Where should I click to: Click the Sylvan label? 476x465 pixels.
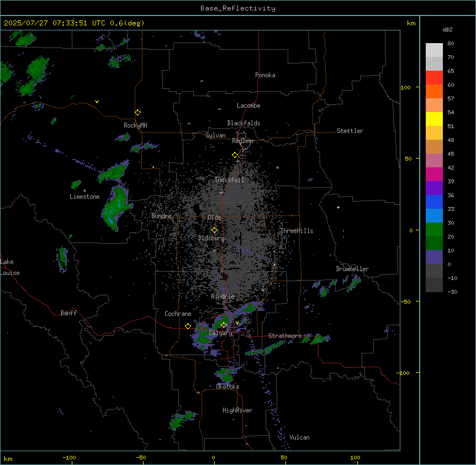[215, 135]
